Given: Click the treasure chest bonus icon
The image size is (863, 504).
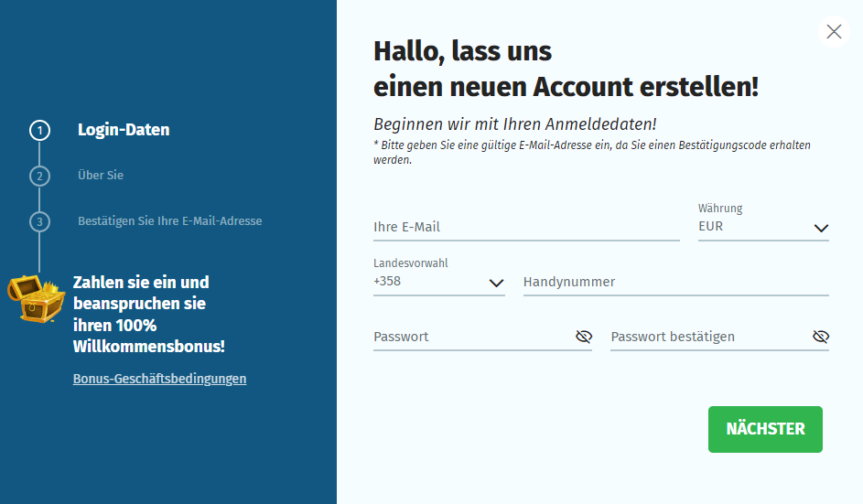Looking at the screenshot, I should [36, 297].
